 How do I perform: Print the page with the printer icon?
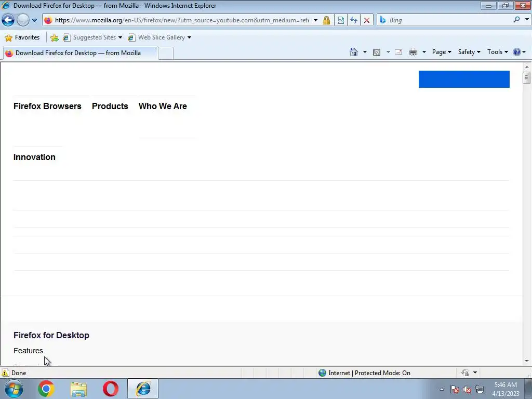[x=413, y=52]
